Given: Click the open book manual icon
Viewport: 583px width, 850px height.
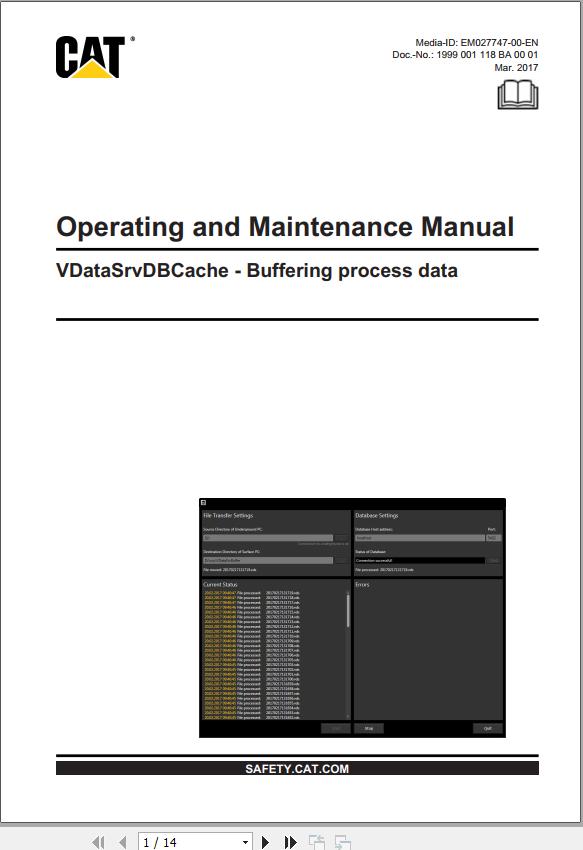Looking at the screenshot, I should [x=518, y=95].
